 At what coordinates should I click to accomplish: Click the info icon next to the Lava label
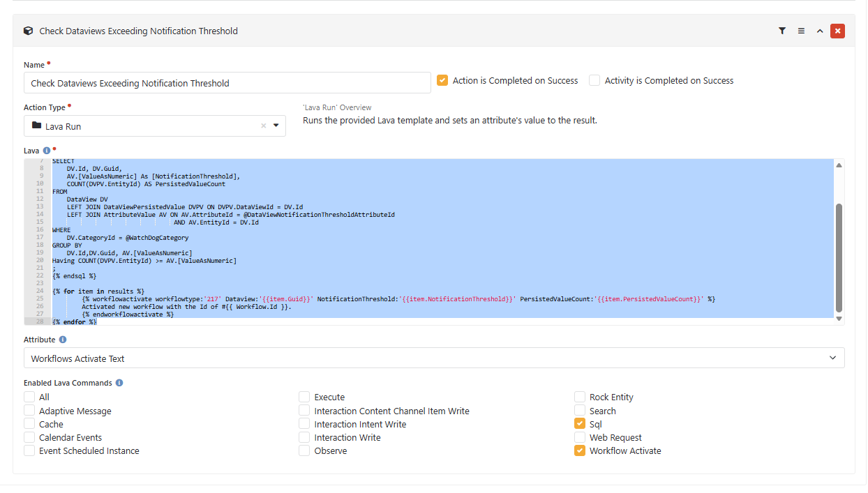(47, 151)
